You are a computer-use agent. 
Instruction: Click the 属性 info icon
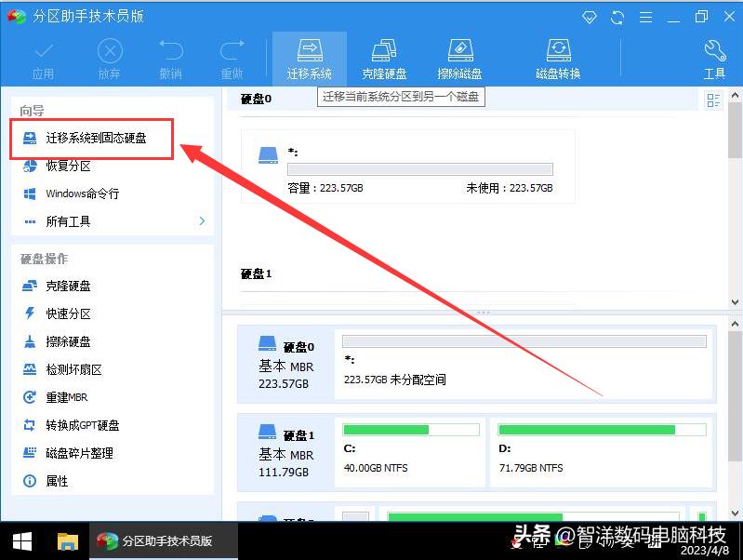30,481
